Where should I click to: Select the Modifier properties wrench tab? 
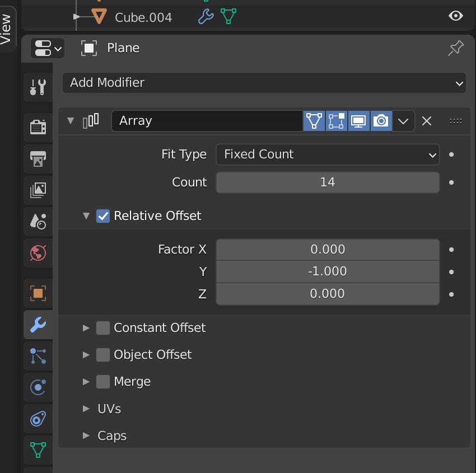click(38, 325)
